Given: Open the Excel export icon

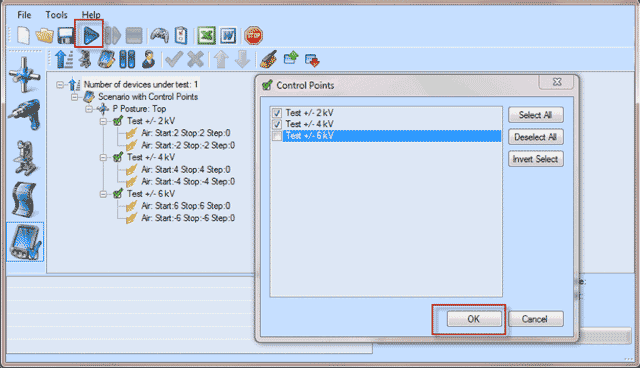Looking at the screenshot, I should coord(207,35).
